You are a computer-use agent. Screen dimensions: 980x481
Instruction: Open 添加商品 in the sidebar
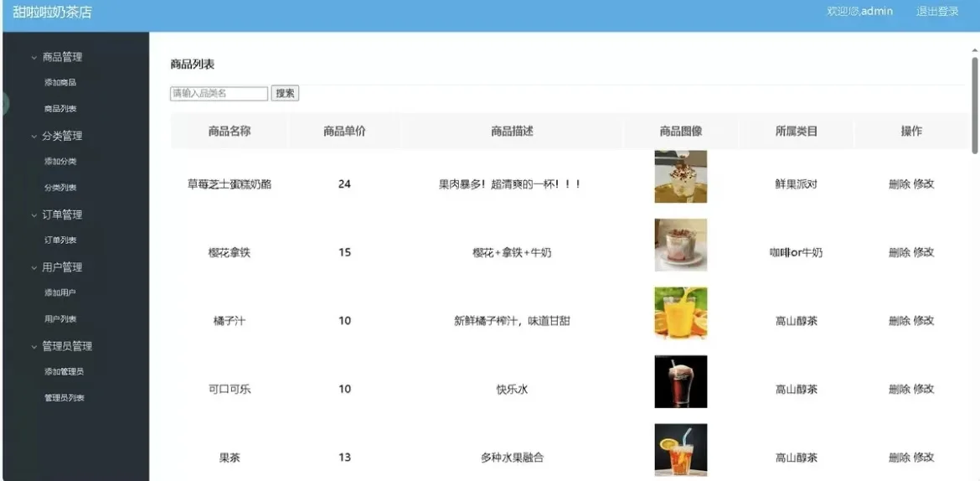(x=60, y=83)
